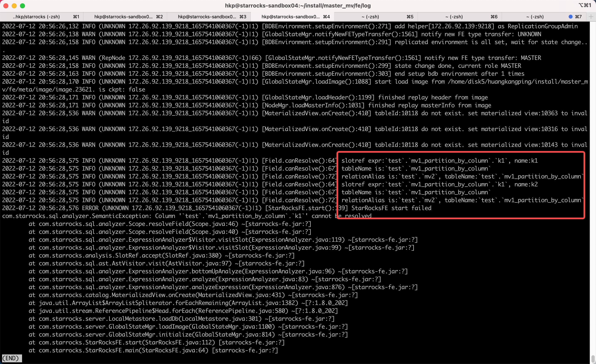Click the vertical scrollbar thumb at bottom right

tap(593, 359)
